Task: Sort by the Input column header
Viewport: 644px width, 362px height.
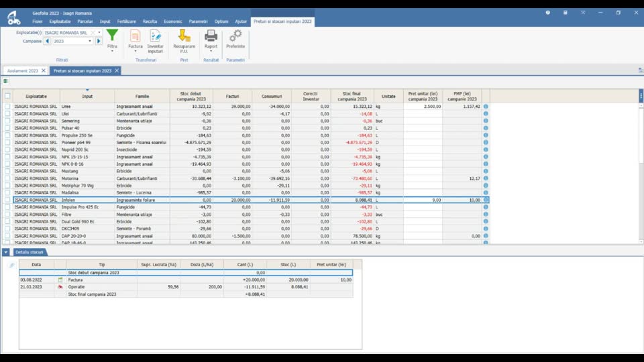Action: [87, 96]
